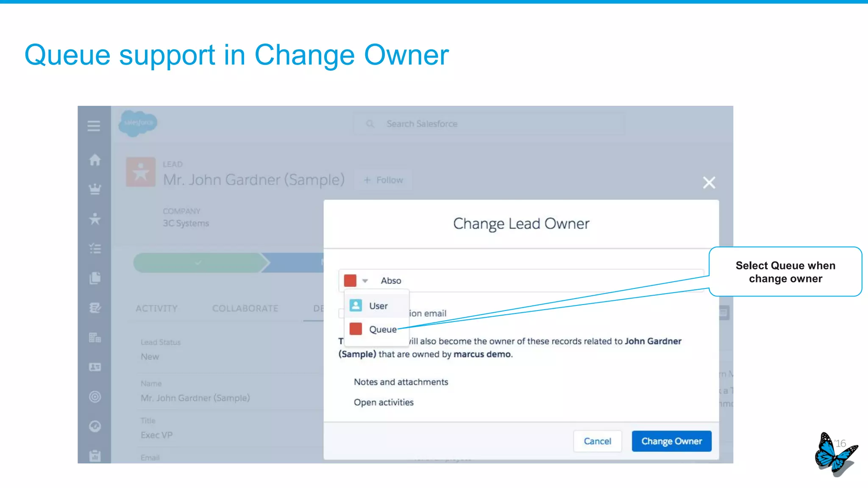Click Notes and attachments text
The width and height of the screenshot is (868, 488).
(401, 382)
